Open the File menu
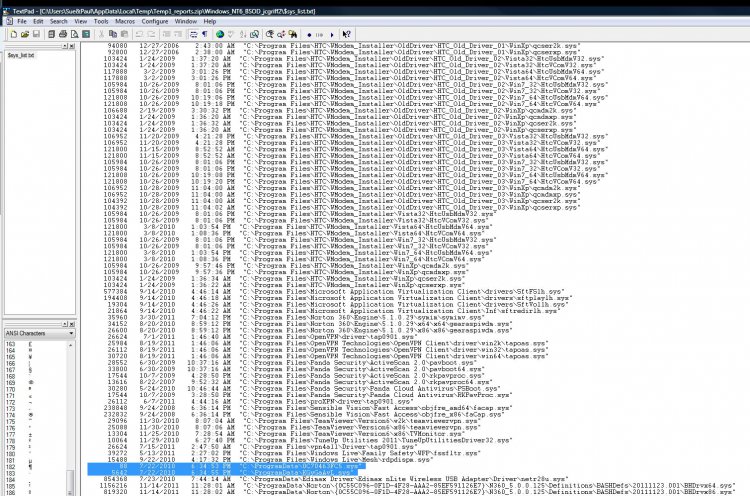 point(22,22)
